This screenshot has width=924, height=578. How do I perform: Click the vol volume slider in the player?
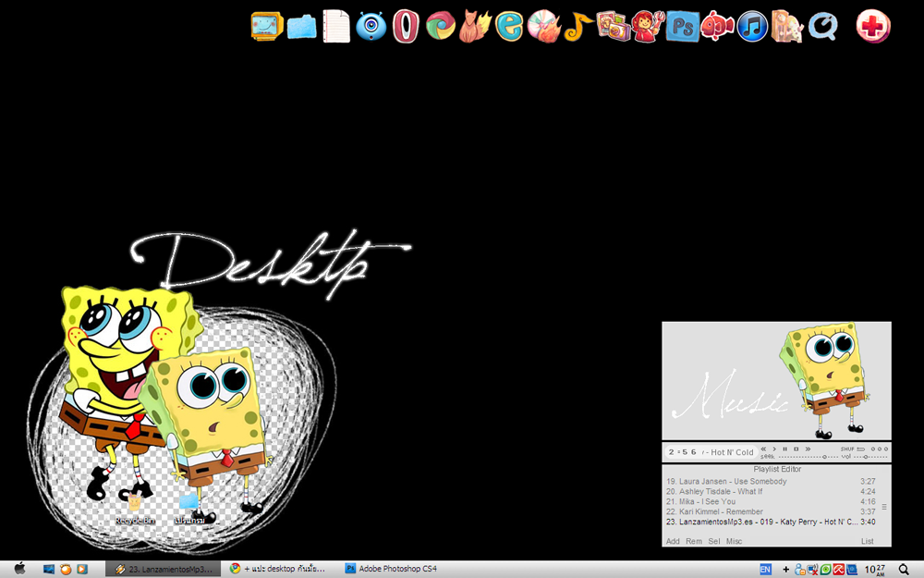[x=870, y=457]
